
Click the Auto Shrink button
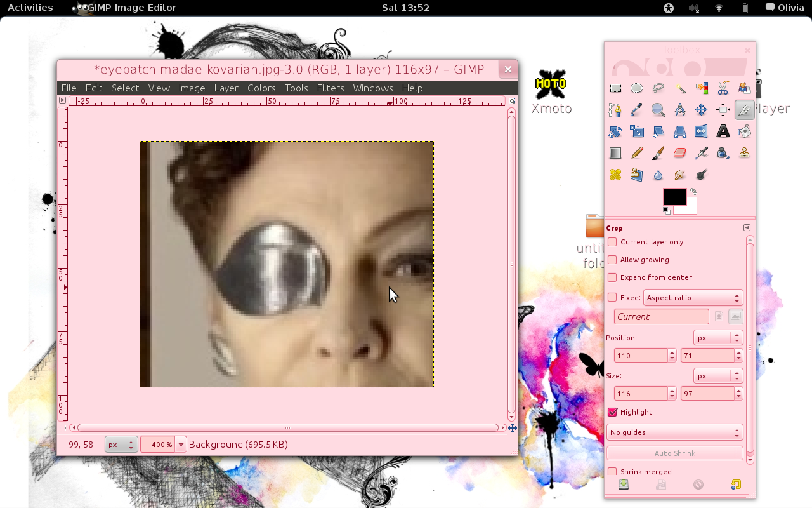tap(675, 453)
